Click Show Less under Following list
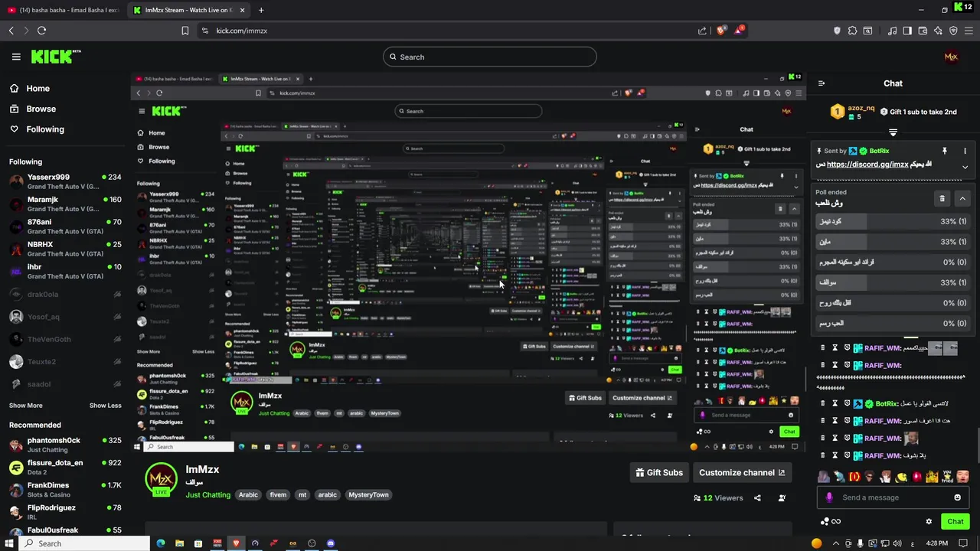The image size is (980, 551). (106, 406)
